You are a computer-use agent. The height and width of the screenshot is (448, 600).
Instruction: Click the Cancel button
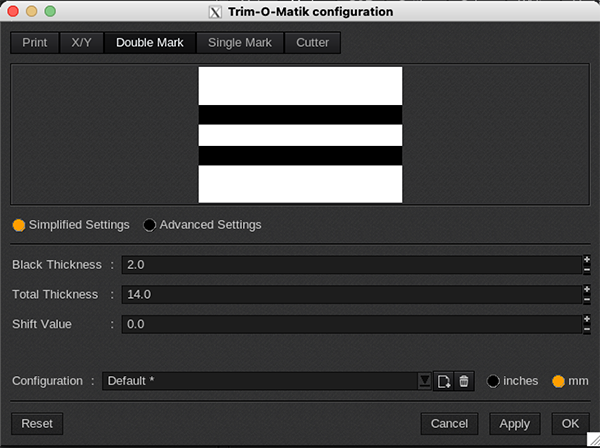click(x=449, y=424)
